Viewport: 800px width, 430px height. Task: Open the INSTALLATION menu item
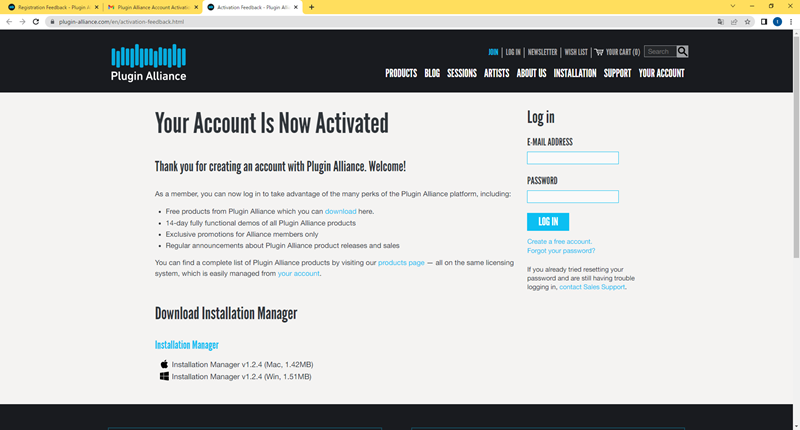pyautogui.click(x=575, y=73)
